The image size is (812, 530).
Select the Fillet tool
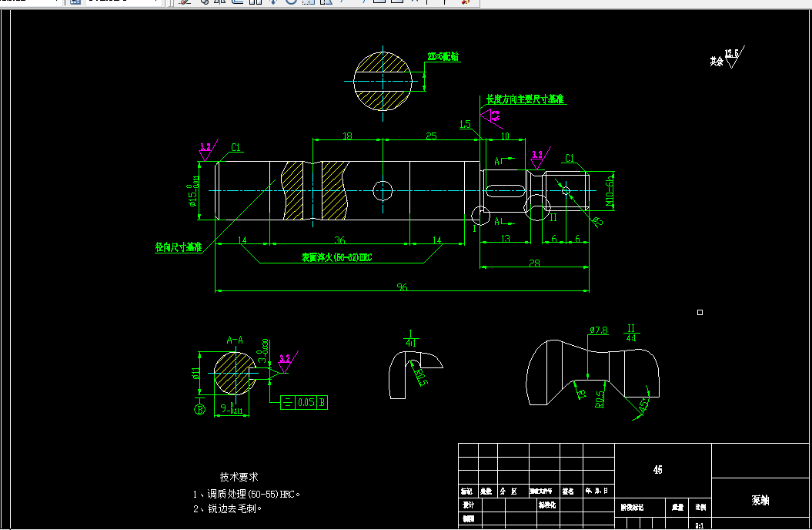tap(444, 2)
